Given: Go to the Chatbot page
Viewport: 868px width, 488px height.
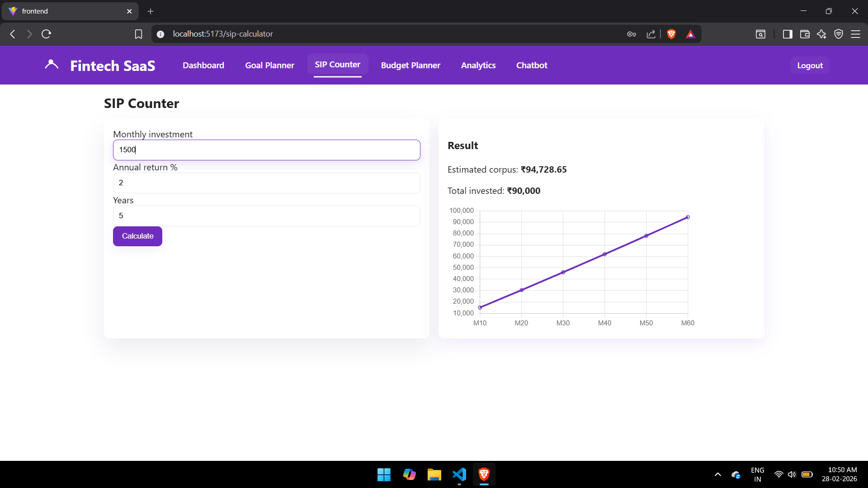Looking at the screenshot, I should tap(532, 65).
